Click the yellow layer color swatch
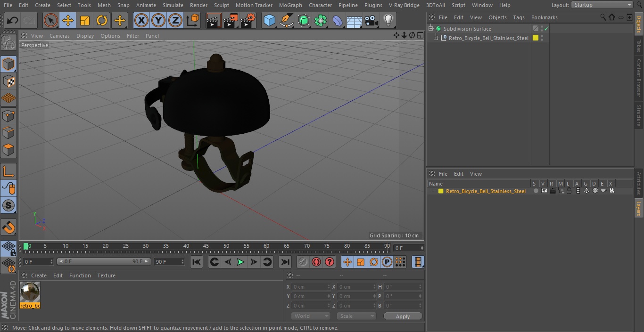 click(441, 191)
